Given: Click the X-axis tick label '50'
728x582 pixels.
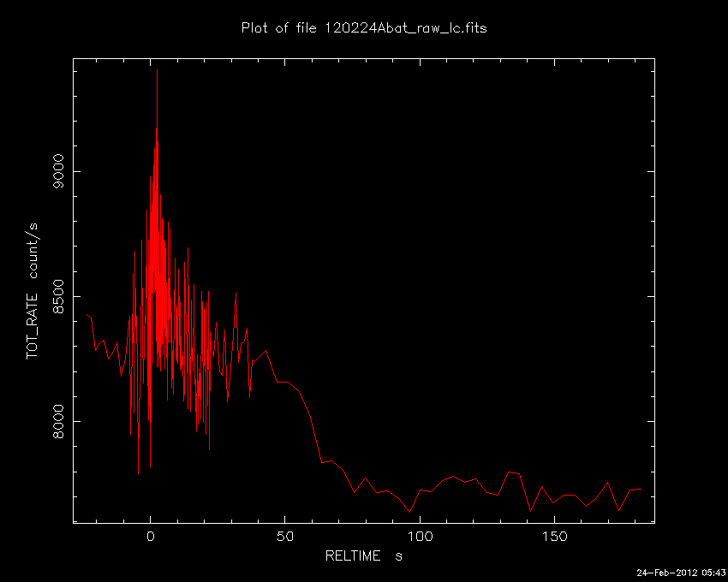Looking at the screenshot, I should pyautogui.click(x=285, y=537).
